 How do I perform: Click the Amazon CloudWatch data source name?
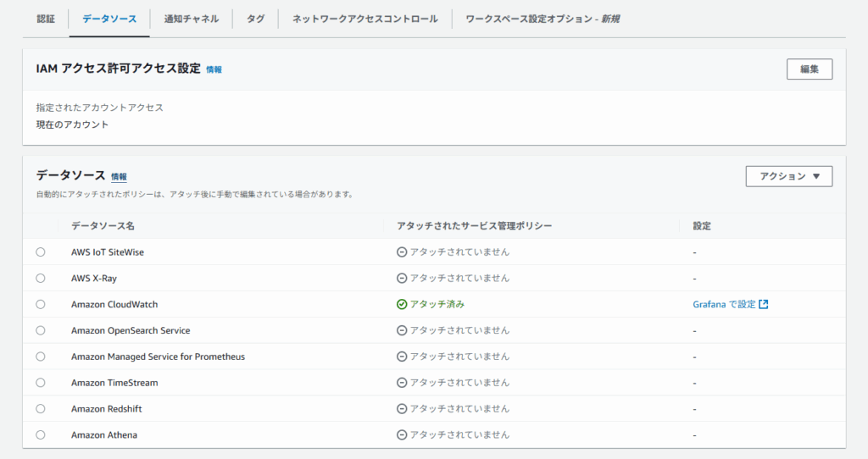tap(114, 304)
